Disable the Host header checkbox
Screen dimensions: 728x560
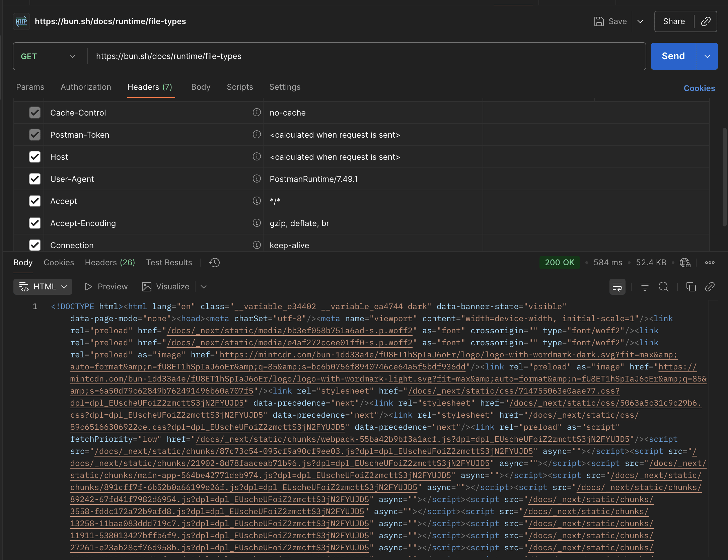tap(35, 157)
